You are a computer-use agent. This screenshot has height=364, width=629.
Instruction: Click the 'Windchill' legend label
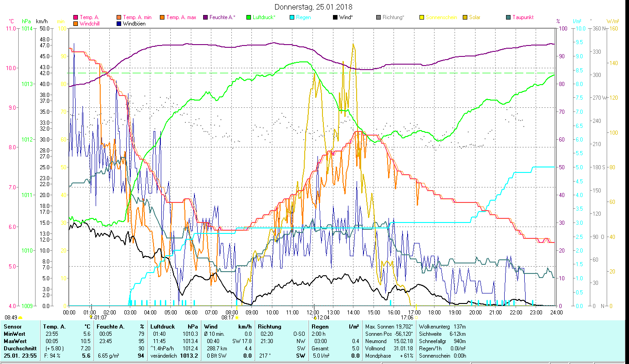[x=90, y=24]
